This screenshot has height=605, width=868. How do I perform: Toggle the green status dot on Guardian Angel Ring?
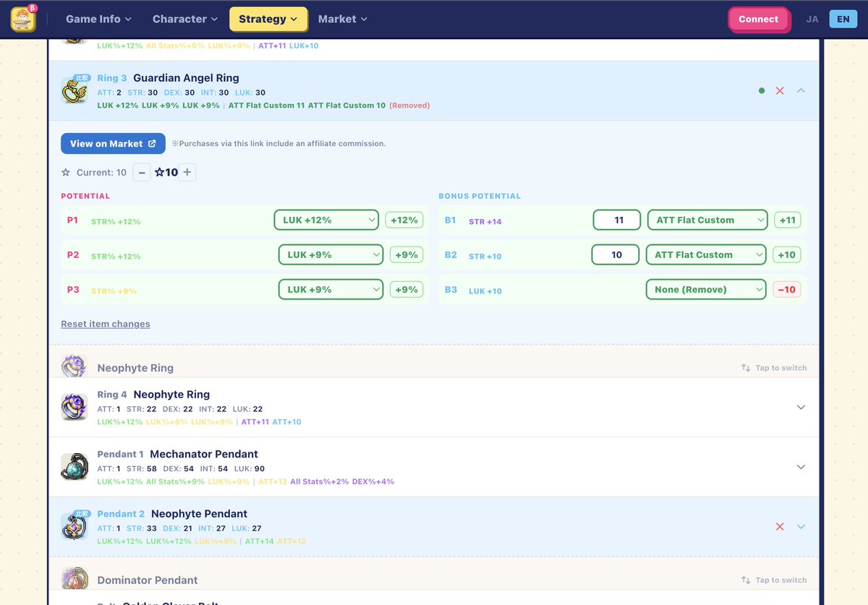761,91
